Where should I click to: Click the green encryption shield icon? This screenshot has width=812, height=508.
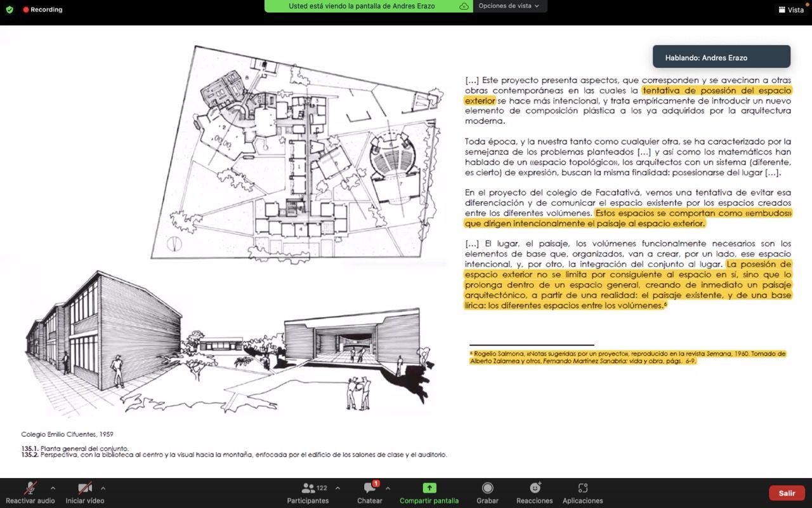click(x=9, y=10)
